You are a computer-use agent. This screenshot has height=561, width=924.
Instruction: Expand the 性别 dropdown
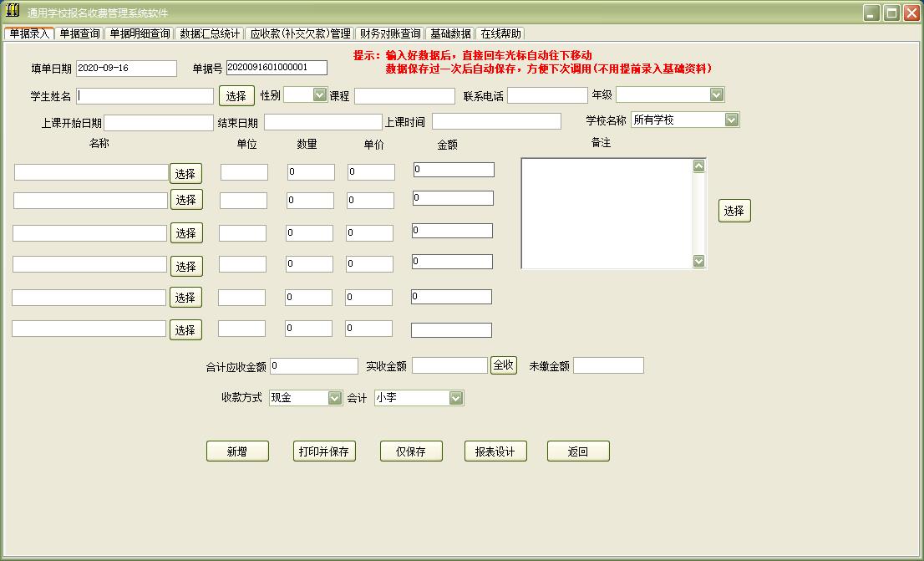(319, 95)
